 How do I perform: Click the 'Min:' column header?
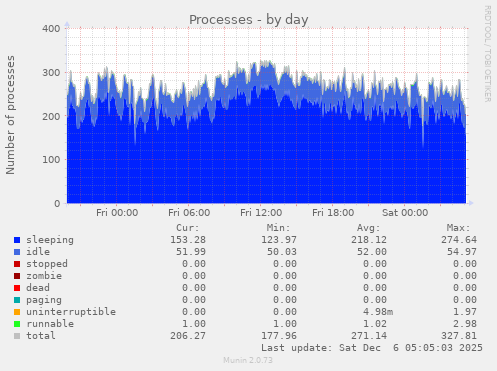point(278,228)
